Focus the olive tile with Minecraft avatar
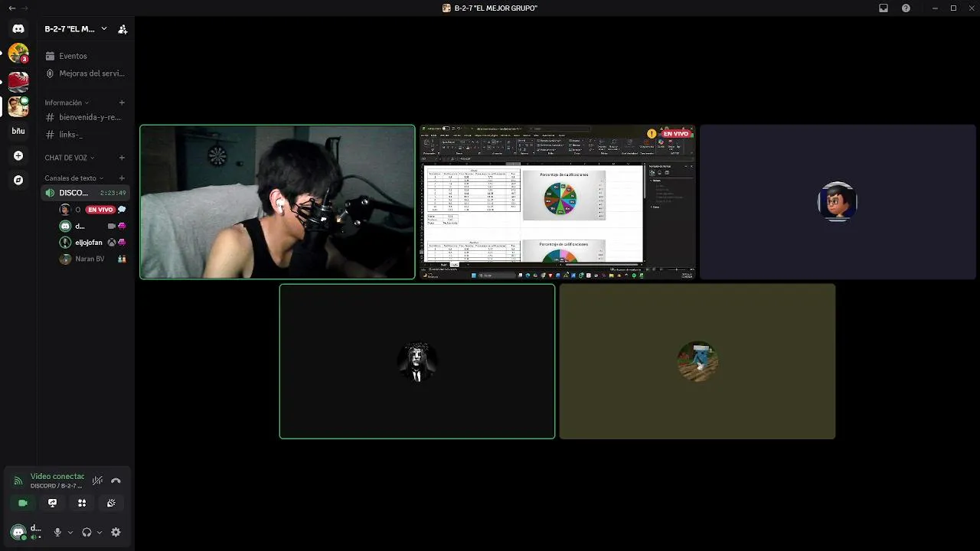Viewport: 980px width, 551px height. pyautogui.click(x=697, y=361)
